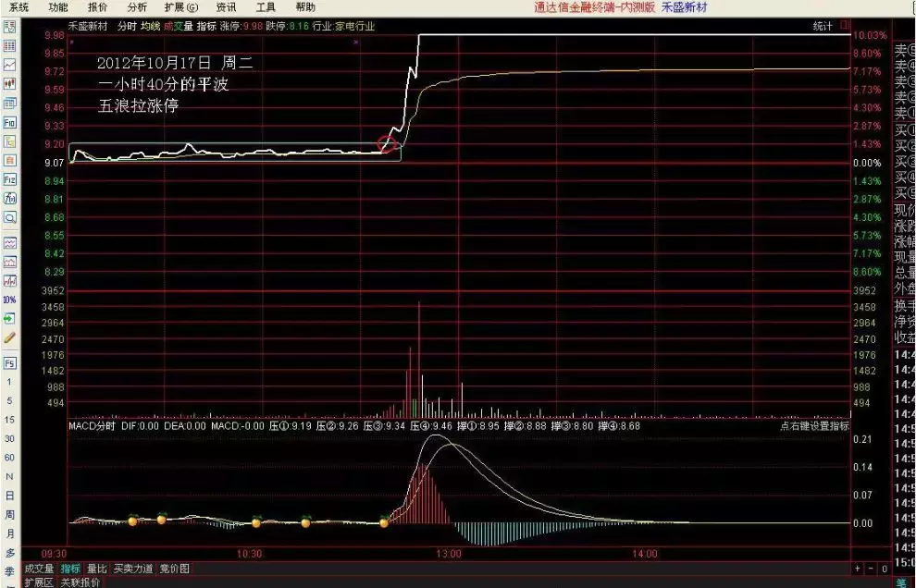The width and height of the screenshot is (916, 588).
Task: Open the 扩展区 tab
Action: click(39, 582)
